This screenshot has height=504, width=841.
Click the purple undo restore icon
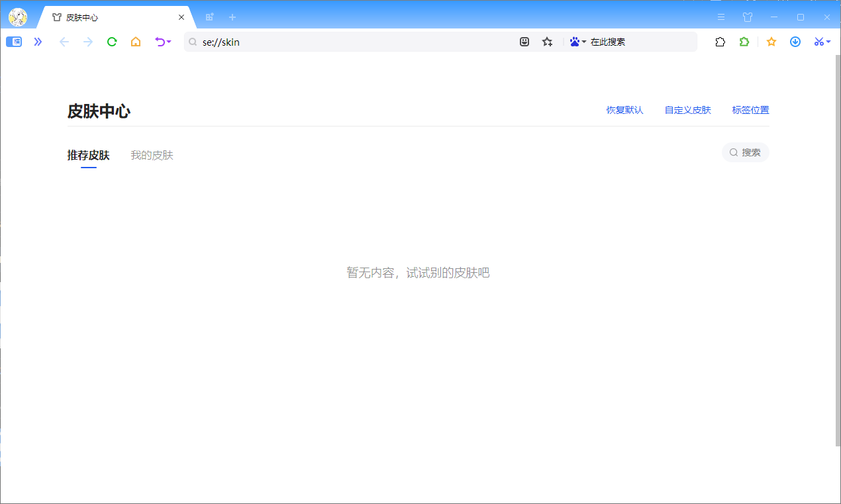[160, 42]
